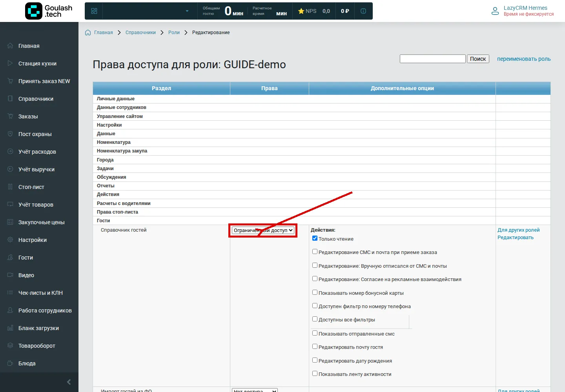The width and height of the screenshot is (565, 392).
Task: Click the Учёт расходов sidebar icon
Action: (x=10, y=151)
